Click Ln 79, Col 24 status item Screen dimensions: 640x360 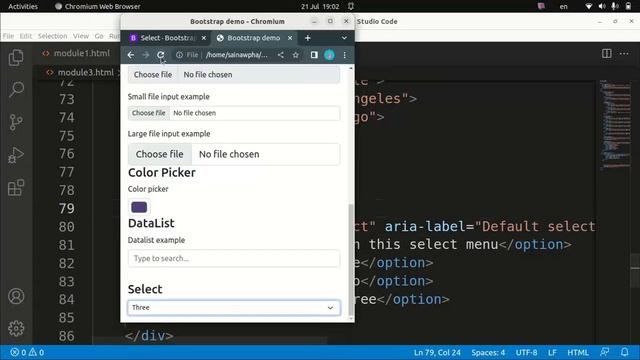(437, 352)
